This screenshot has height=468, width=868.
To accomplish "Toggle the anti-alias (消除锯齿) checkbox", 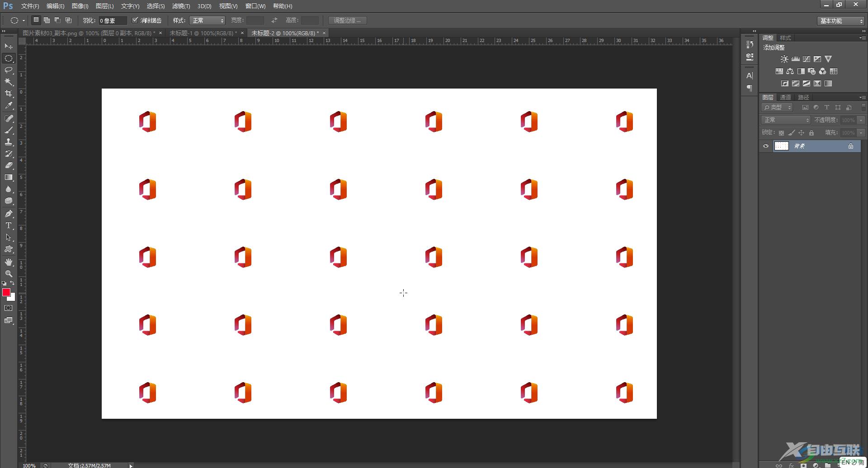I will pos(135,20).
